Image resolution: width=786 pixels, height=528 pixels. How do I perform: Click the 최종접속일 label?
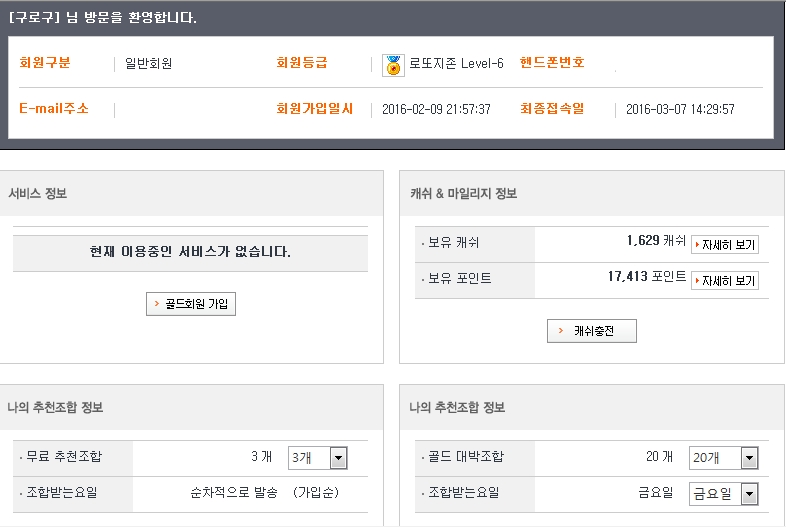[x=552, y=108]
